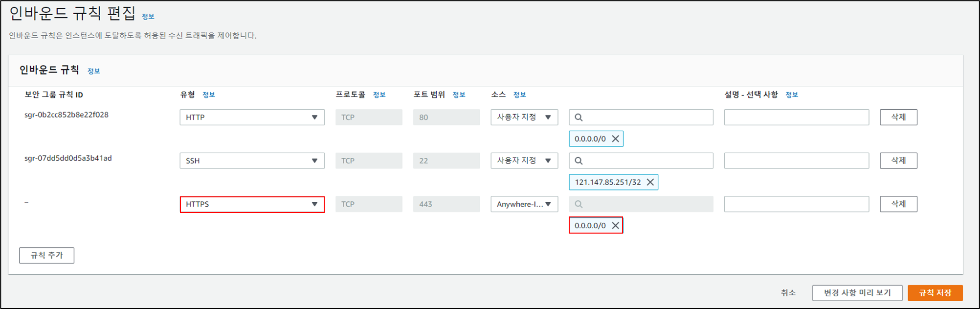Delete the HTTP rule with 삭제 button
The image size is (980, 309).
point(898,118)
